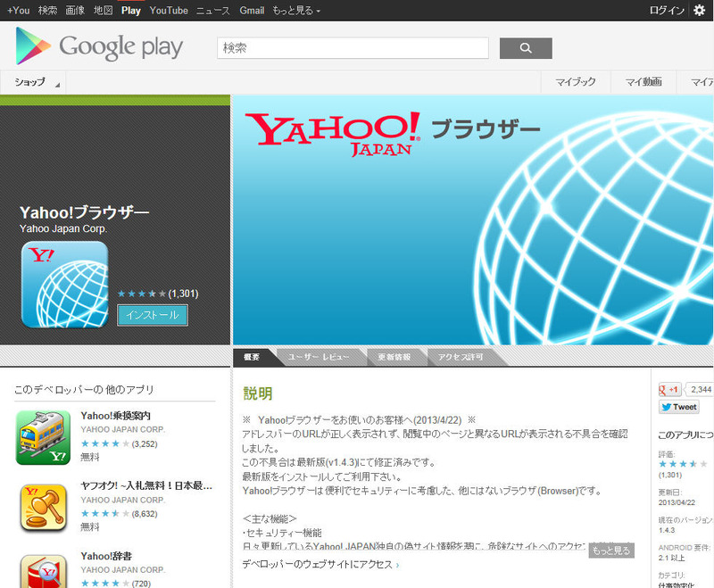This screenshot has height=588, width=714.
Task: Click the Yahoo!ブラウザー app icon
Action: point(64,285)
